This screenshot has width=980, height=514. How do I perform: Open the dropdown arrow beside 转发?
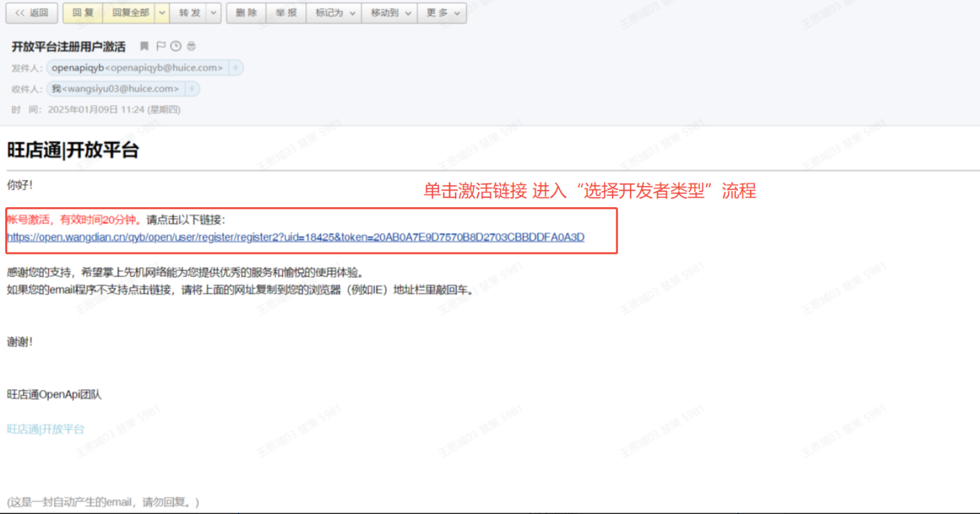click(x=214, y=13)
